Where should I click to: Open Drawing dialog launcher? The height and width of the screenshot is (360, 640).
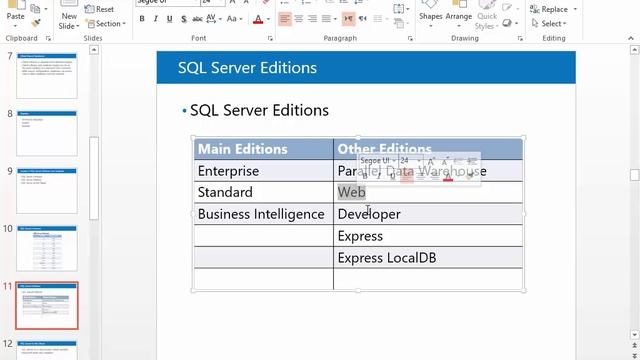pyautogui.click(x=520, y=38)
